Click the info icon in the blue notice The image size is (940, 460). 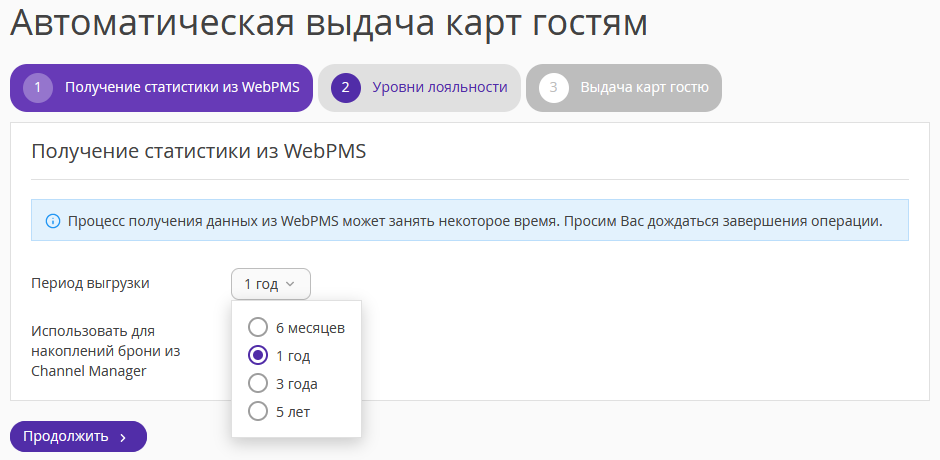coord(53,221)
